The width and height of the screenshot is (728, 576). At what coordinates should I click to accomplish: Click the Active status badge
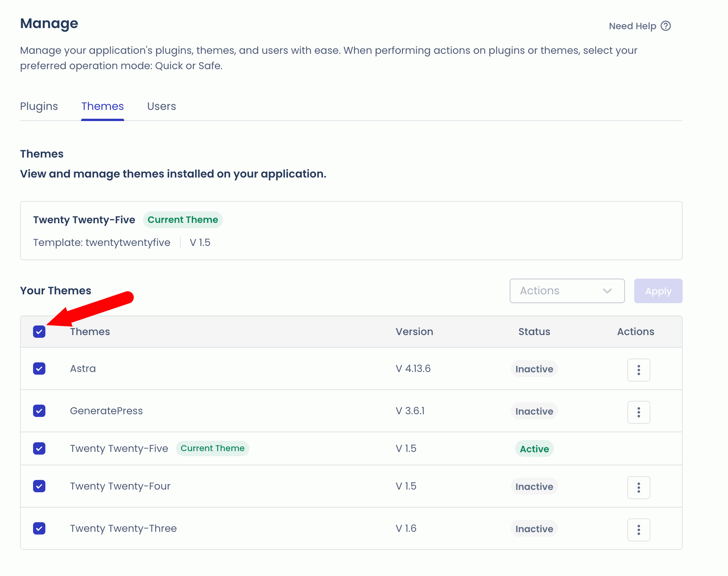534,449
